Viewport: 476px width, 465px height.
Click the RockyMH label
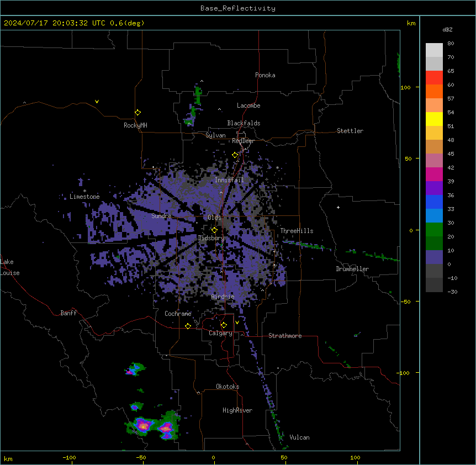coord(135,125)
